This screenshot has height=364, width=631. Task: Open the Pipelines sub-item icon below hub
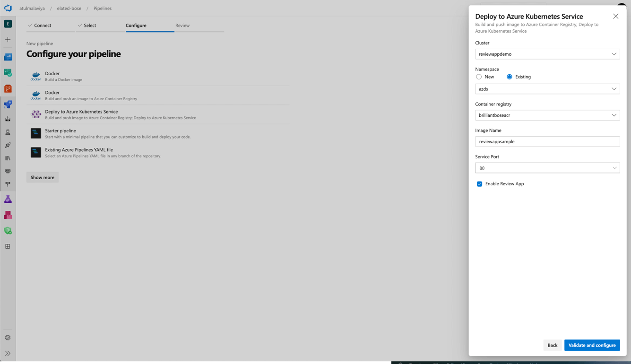pyautogui.click(x=8, y=119)
